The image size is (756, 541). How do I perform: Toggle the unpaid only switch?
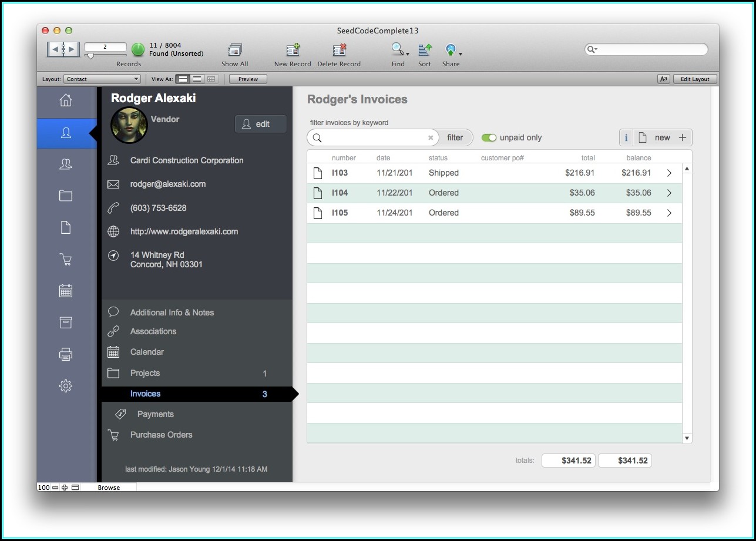point(489,137)
